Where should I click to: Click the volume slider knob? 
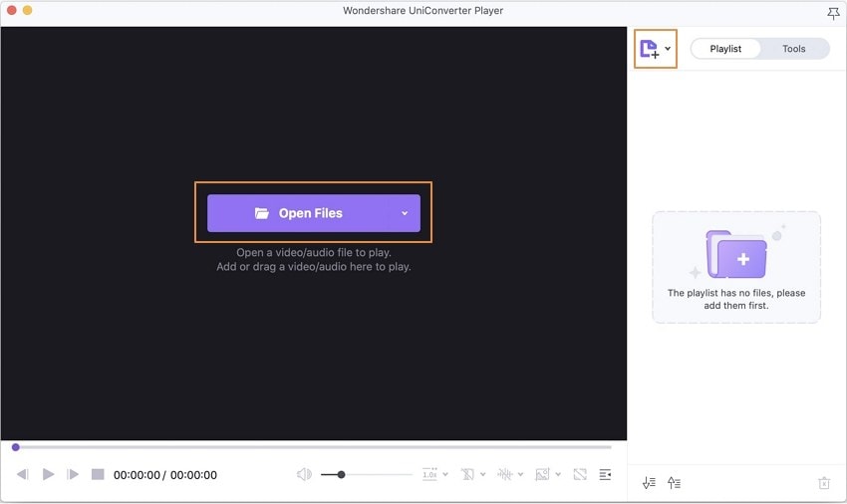(341, 474)
